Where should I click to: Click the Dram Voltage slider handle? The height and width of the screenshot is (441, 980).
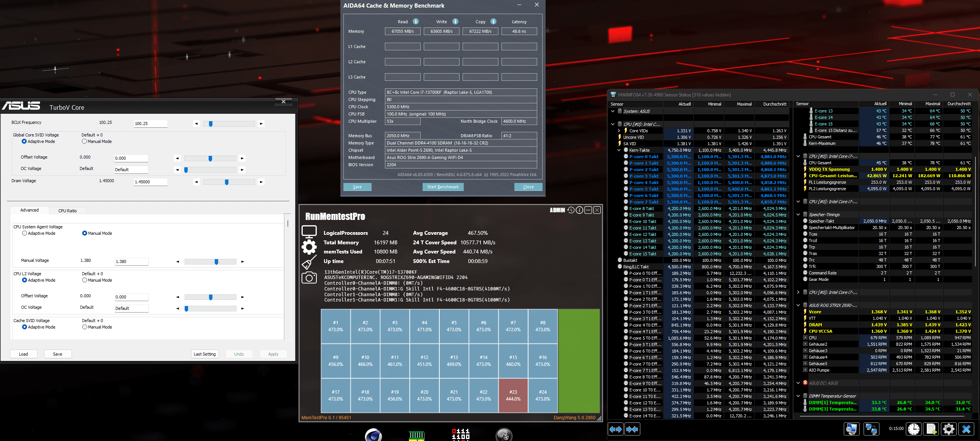(x=227, y=182)
